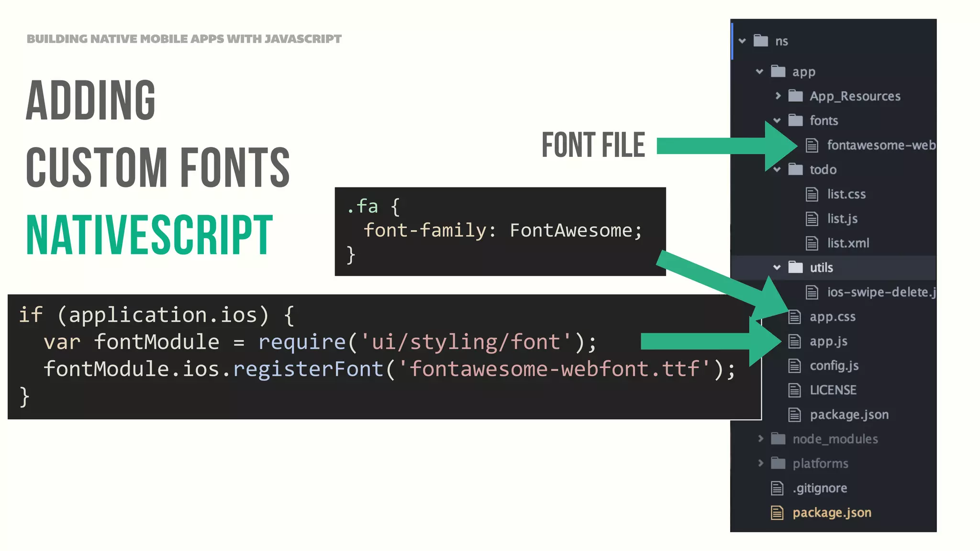The height and width of the screenshot is (551, 980).
Task: Click 'FontAwesome;' value in the CSS snippet
Action: (x=576, y=231)
